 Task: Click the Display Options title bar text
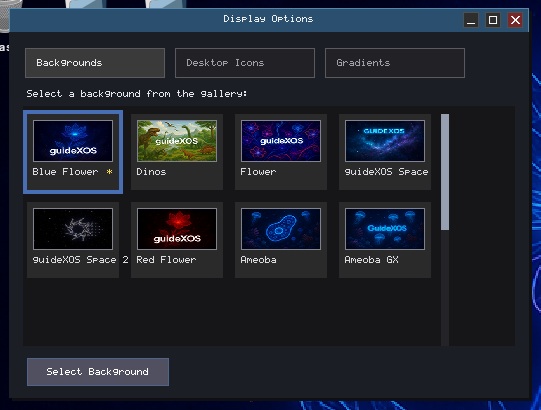point(268,19)
